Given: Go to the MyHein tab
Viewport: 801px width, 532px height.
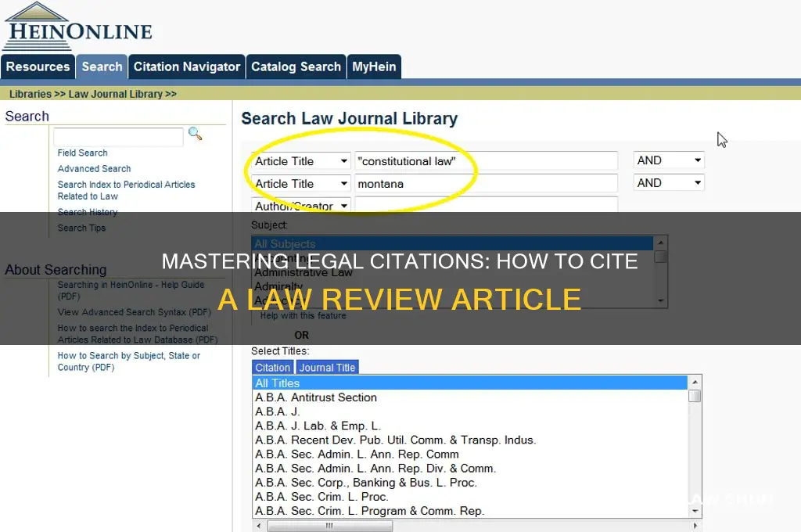Looking at the screenshot, I should point(374,67).
